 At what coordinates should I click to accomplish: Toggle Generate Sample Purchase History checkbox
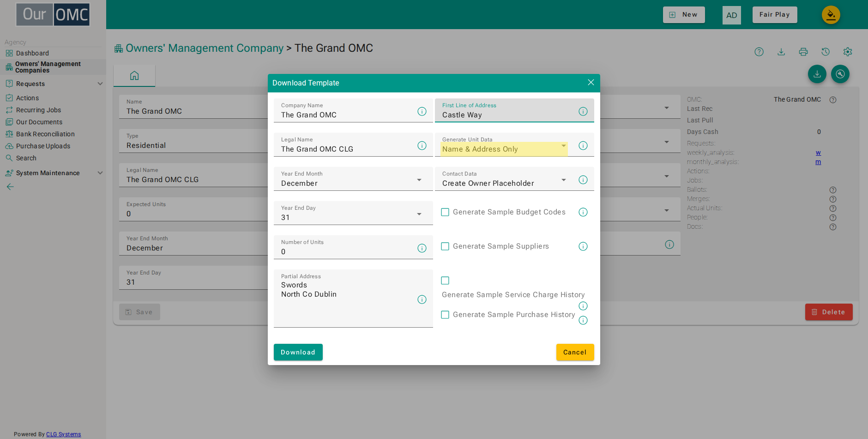click(x=445, y=315)
